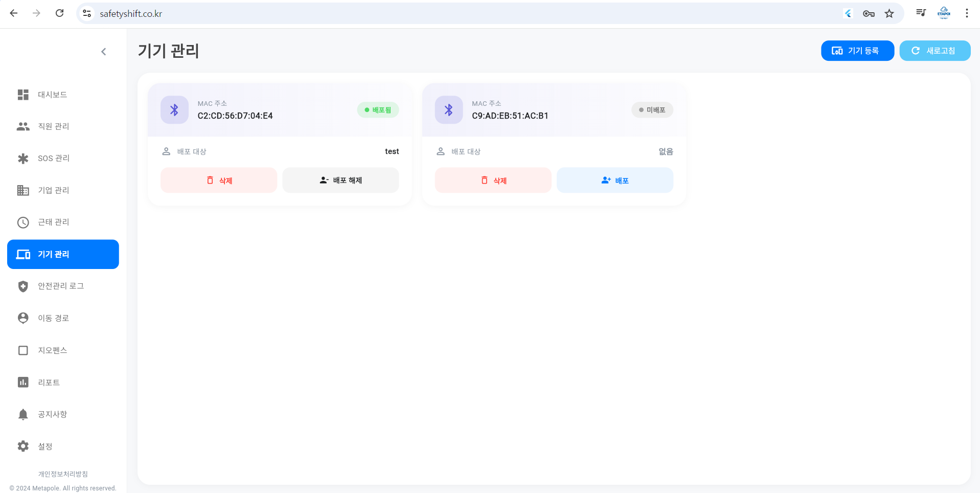Go to 직원 관리 in the sidebar
Screen dimensions: 980x493
coord(53,126)
